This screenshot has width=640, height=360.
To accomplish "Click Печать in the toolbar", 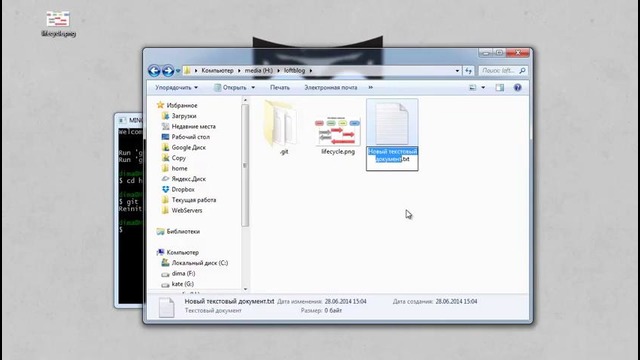I will coord(280,87).
